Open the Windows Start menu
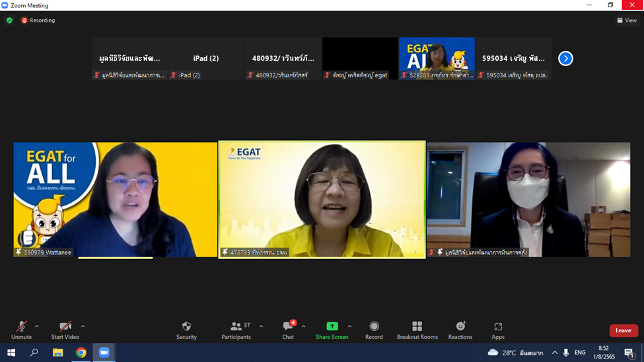The width and height of the screenshot is (644, 362). click(x=11, y=353)
